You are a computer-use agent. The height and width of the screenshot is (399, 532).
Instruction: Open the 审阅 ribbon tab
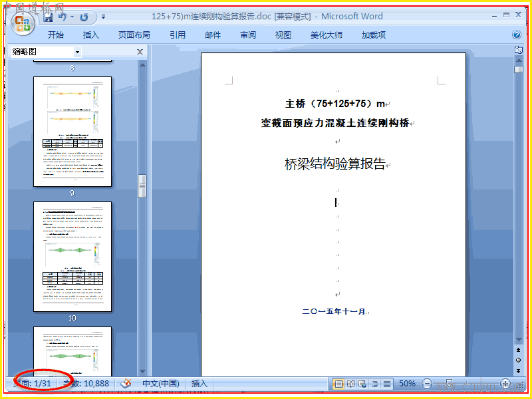pyautogui.click(x=248, y=35)
